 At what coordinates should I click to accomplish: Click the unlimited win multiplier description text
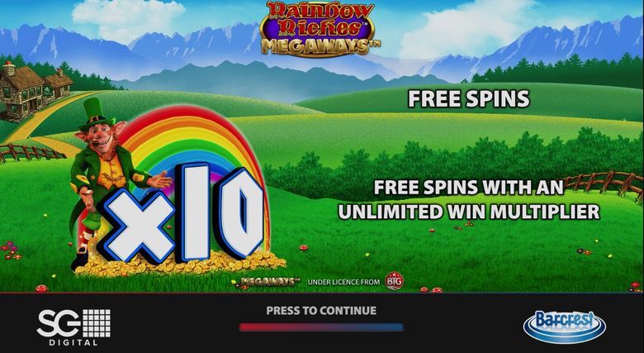[x=469, y=199]
